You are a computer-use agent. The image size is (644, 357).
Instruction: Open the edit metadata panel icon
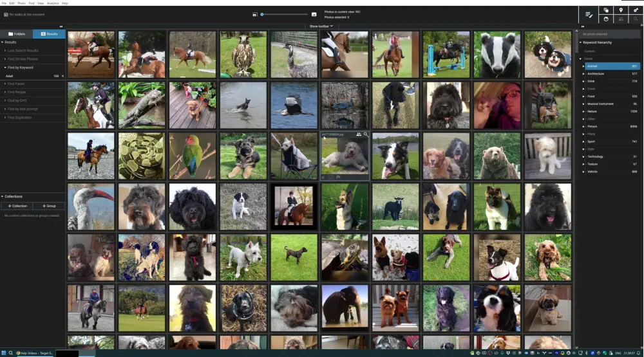click(x=588, y=14)
